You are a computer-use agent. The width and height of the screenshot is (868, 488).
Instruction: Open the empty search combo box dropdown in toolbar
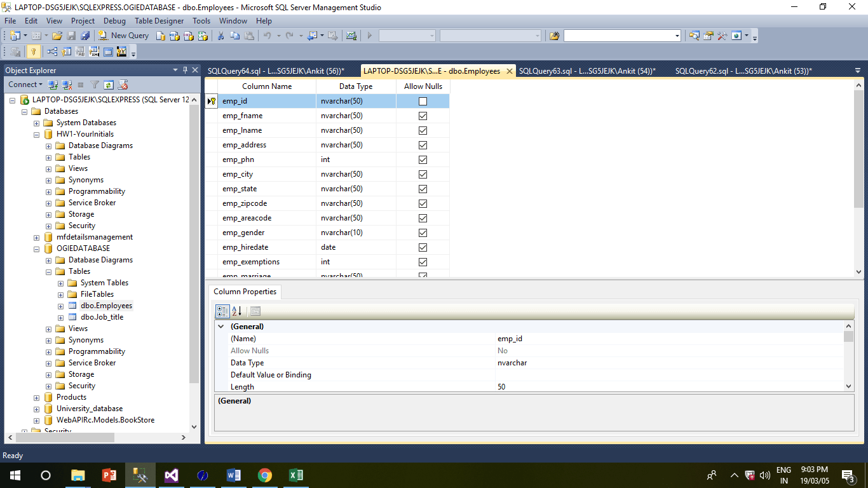pyautogui.click(x=677, y=36)
